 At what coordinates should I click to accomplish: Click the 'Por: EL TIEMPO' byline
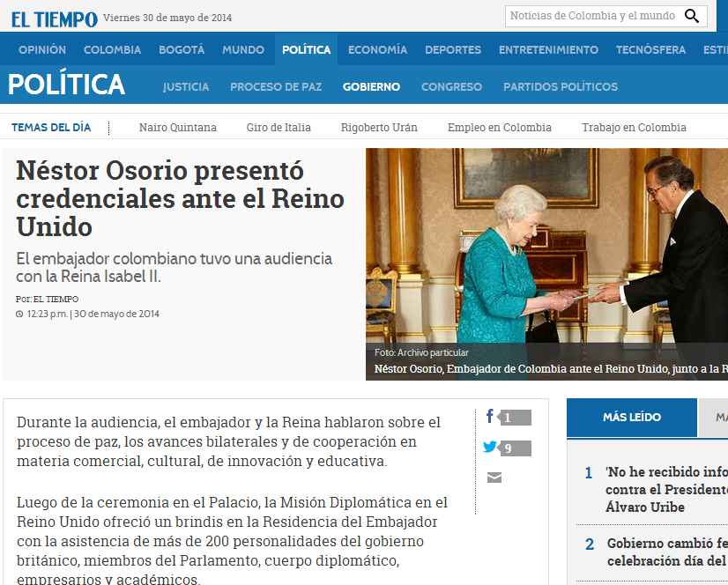pos(47,299)
